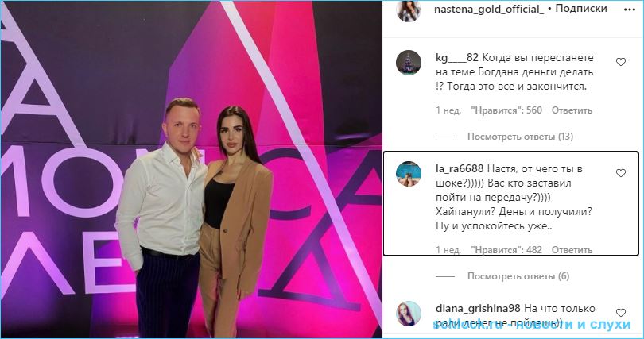Click 'Ответить' under kg___82 comment
644x339 pixels.
pyautogui.click(x=572, y=110)
